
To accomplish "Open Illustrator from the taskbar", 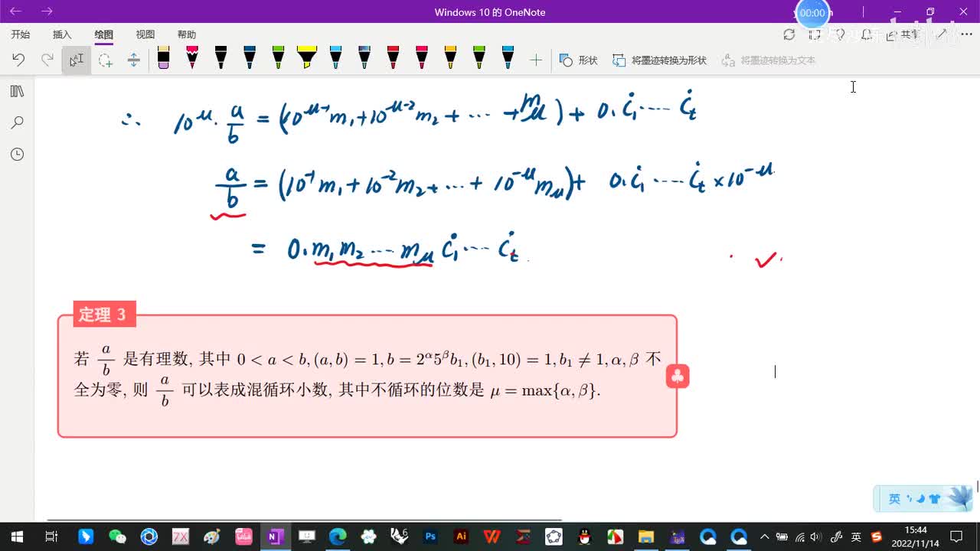I will [x=461, y=536].
